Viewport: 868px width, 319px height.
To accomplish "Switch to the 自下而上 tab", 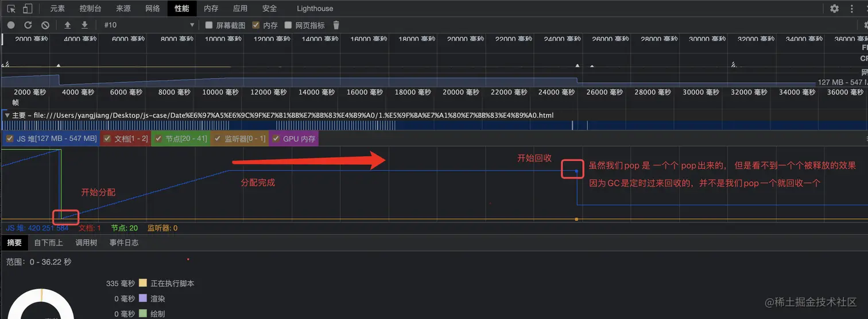I will 49,243.
